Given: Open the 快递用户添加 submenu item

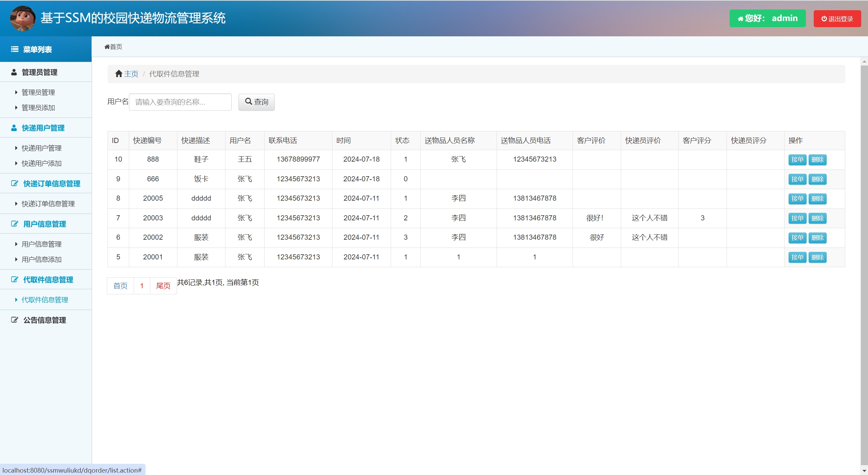Looking at the screenshot, I should (x=41, y=163).
